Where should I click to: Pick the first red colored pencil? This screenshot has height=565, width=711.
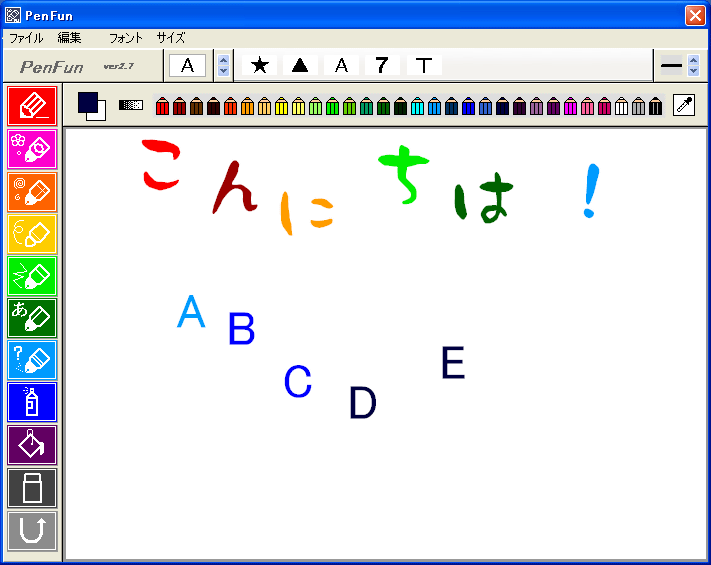pyautogui.click(x=162, y=106)
